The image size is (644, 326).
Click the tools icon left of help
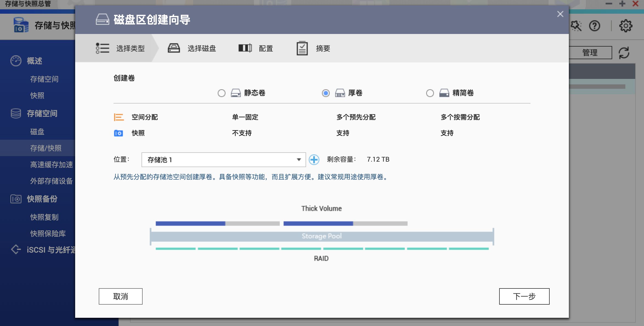pyautogui.click(x=576, y=26)
